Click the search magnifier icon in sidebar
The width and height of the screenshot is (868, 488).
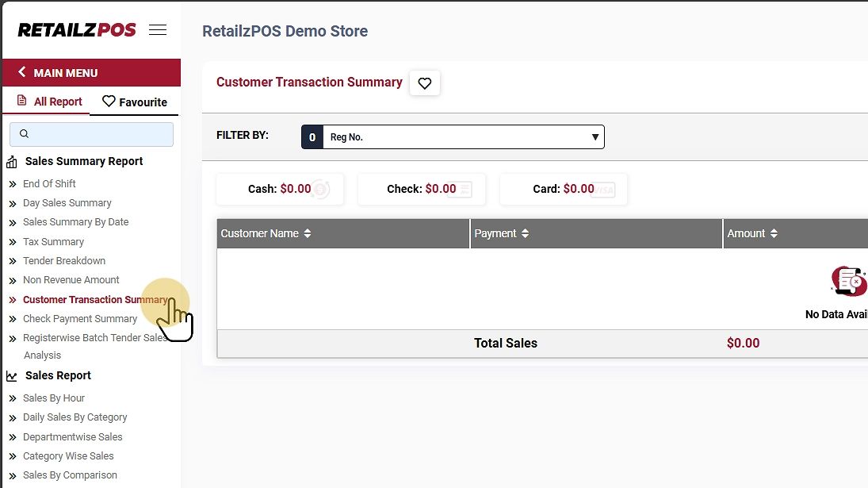pos(24,134)
